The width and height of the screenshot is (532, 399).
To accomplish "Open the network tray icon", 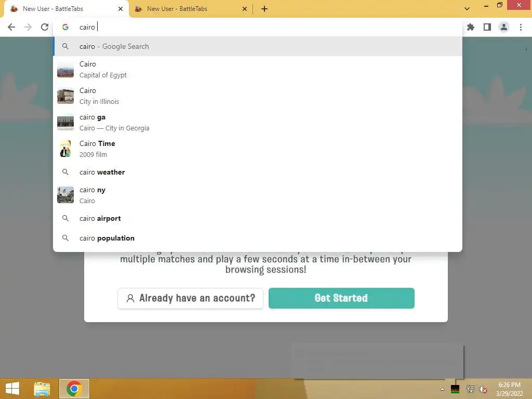I will coord(470,389).
